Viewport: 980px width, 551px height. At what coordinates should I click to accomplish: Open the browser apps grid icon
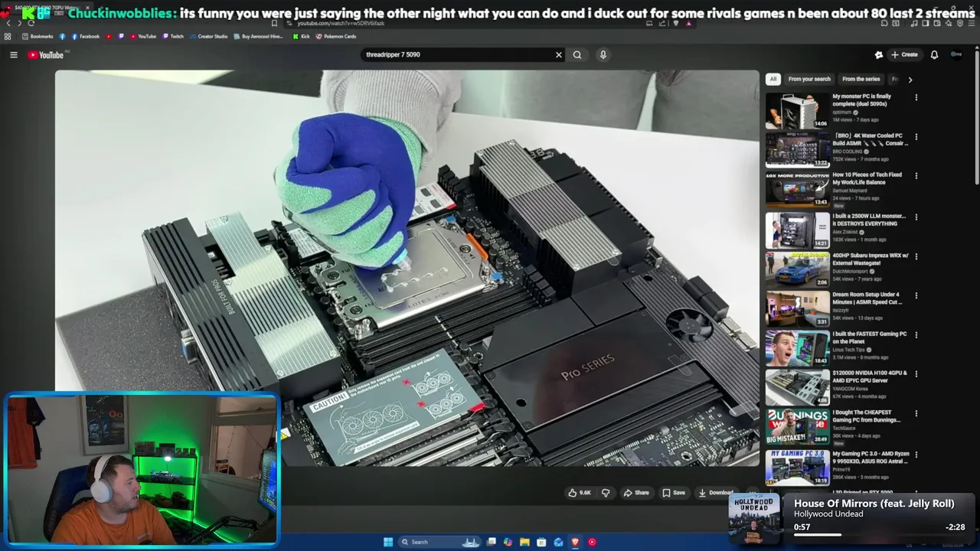click(8, 36)
